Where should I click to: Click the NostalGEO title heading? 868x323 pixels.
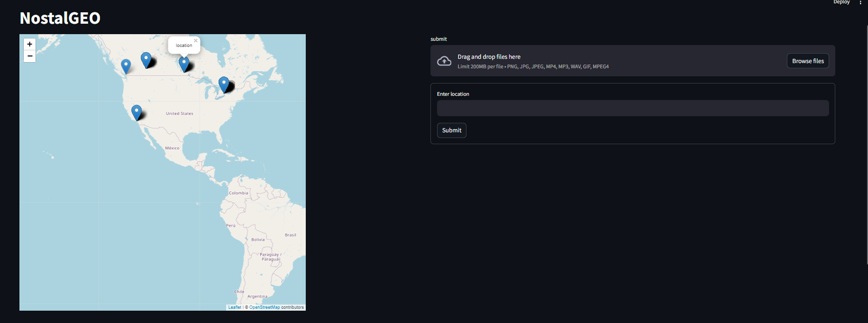tap(60, 18)
